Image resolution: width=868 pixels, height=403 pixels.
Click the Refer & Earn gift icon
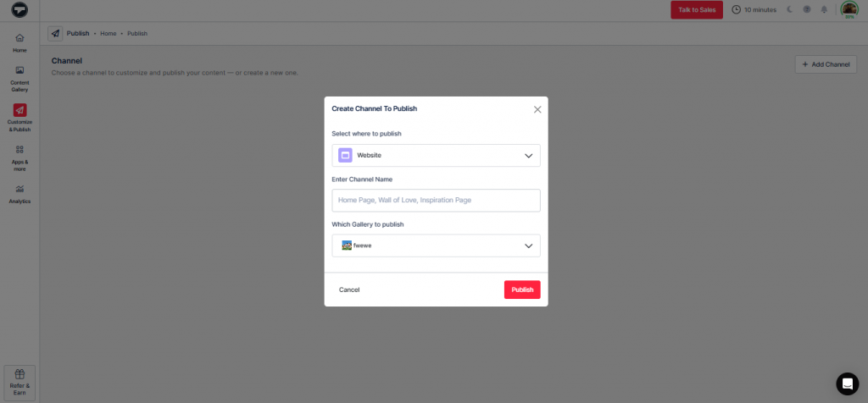(x=19, y=375)
